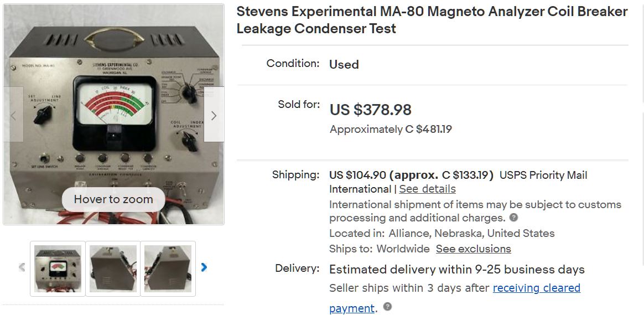Click the US $104.90 shipping cost
The image size is (644, 315).
tap(357, 175)
